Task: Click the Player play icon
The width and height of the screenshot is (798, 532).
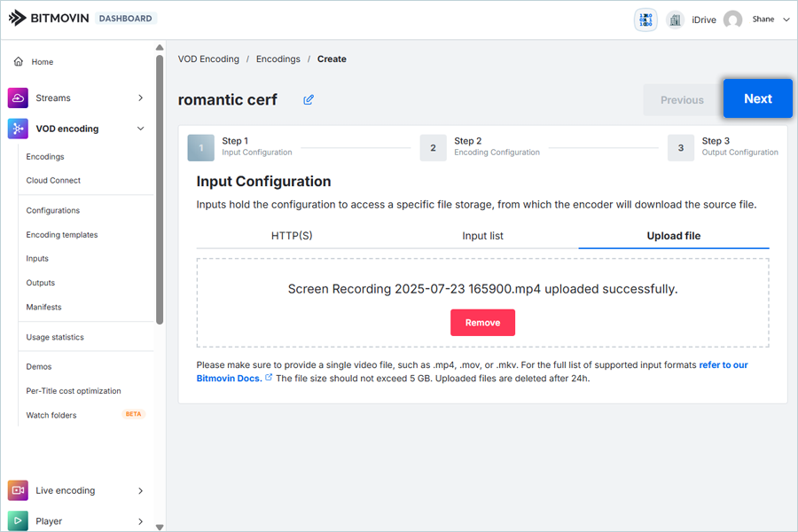Action: coord(18,520)
